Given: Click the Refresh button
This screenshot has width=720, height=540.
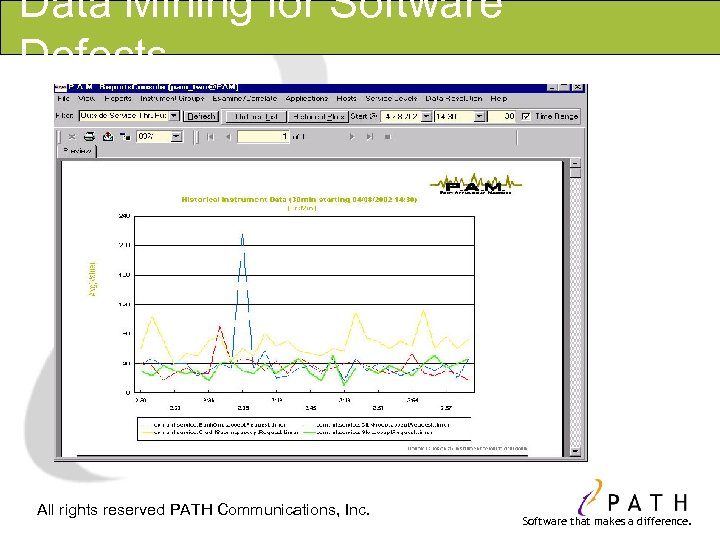Looking at the screenshot, I should click(x=201, y=117).
